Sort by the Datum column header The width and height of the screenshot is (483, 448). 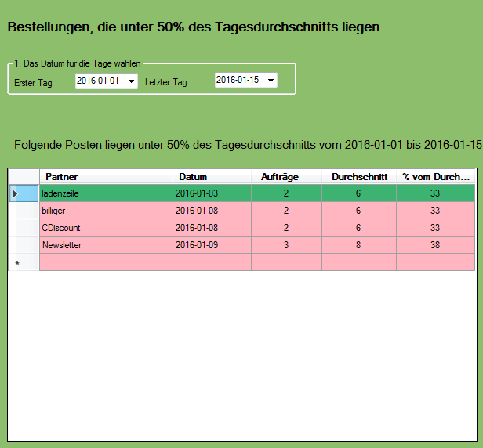point(212,177)
